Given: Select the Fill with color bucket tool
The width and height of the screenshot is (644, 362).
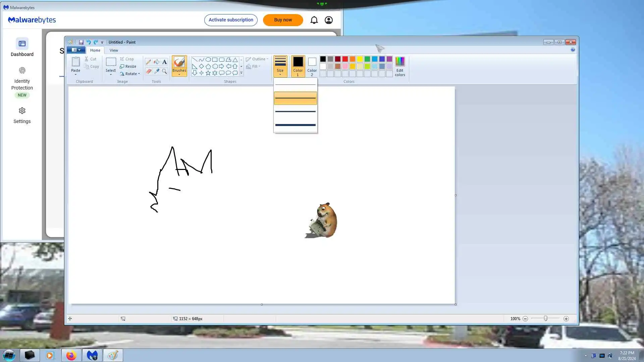Looking at the screenshot, I should (156, 62).
